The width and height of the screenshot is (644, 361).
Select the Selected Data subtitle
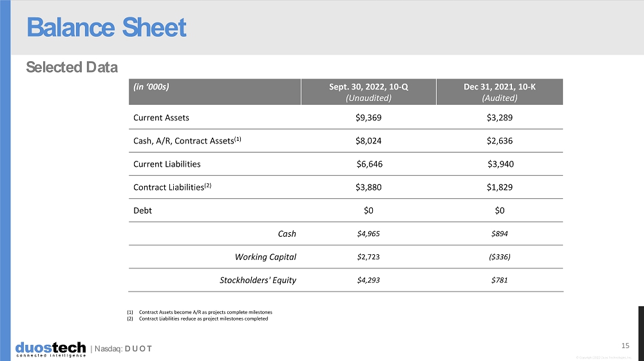click(x=71, y=67)
